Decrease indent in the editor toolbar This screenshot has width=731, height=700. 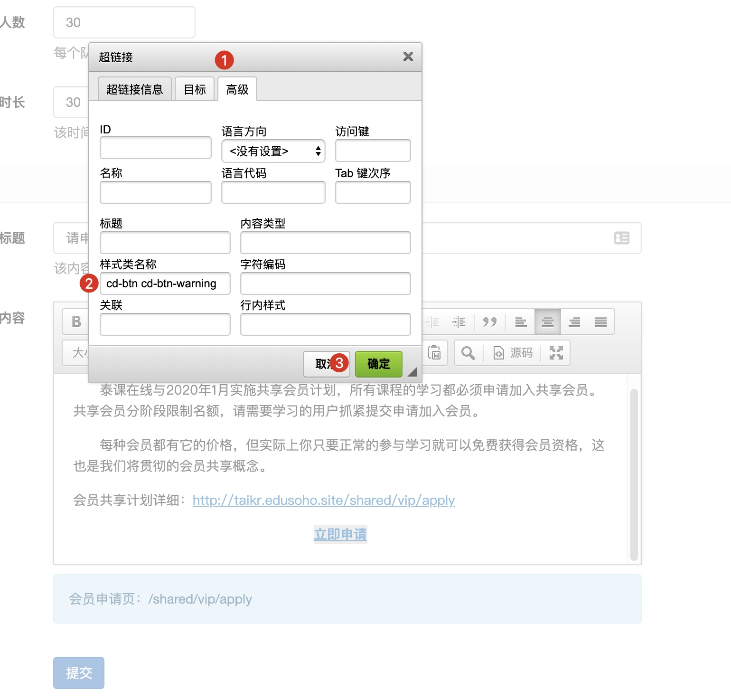(x=432, y=322)
